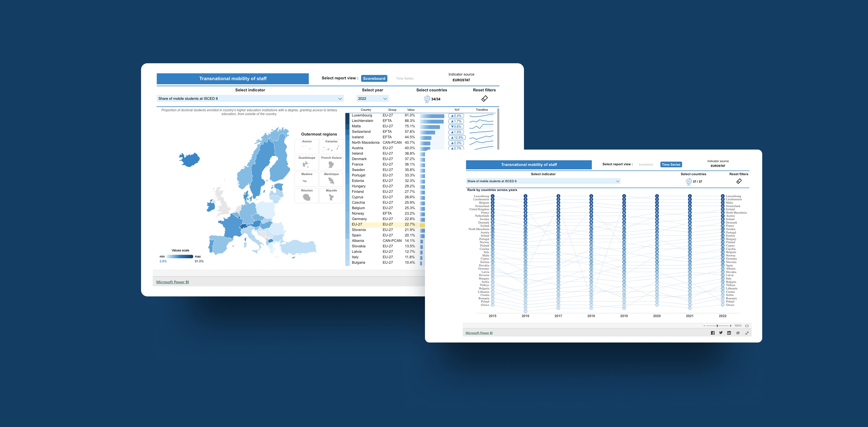Open Microsoft Power BI link in scoreboard
Screen dimensions: 868x427
coord(172,282)
